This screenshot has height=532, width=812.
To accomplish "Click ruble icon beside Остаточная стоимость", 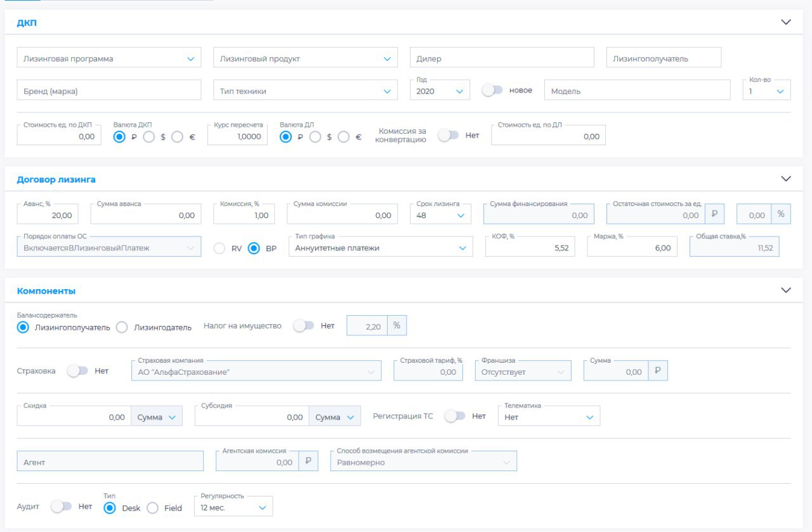I will 714,214.
